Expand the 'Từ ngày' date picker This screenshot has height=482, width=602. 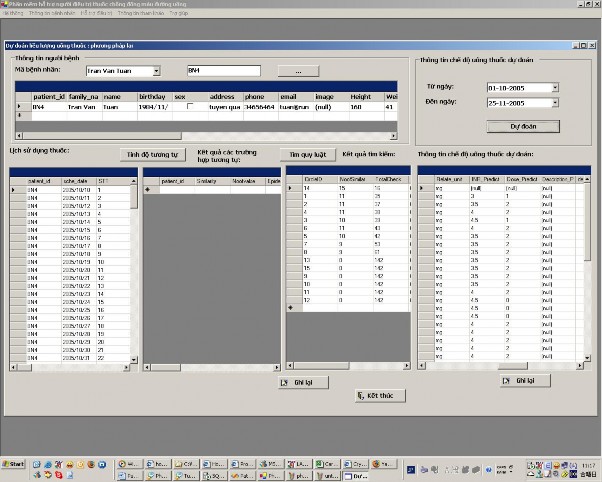(554, 87)
